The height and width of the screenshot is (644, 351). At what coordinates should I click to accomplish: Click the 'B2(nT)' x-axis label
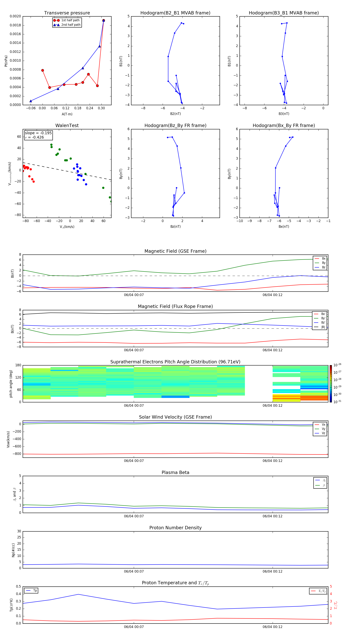[x=175, y=114]
